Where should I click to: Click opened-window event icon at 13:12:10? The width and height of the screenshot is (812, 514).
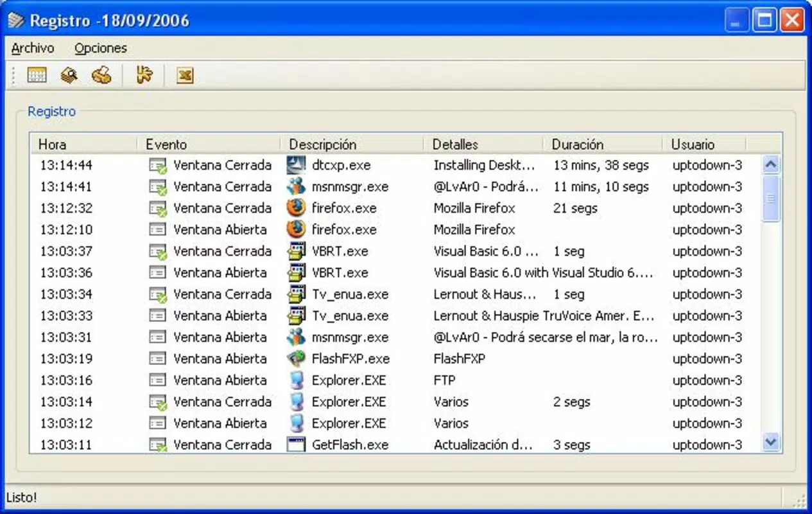point(157,229)
